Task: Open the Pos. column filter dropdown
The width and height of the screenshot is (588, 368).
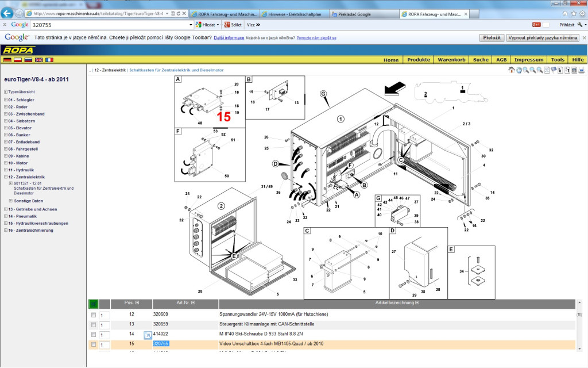Action: pyautogui.click(x=137, y=302)
